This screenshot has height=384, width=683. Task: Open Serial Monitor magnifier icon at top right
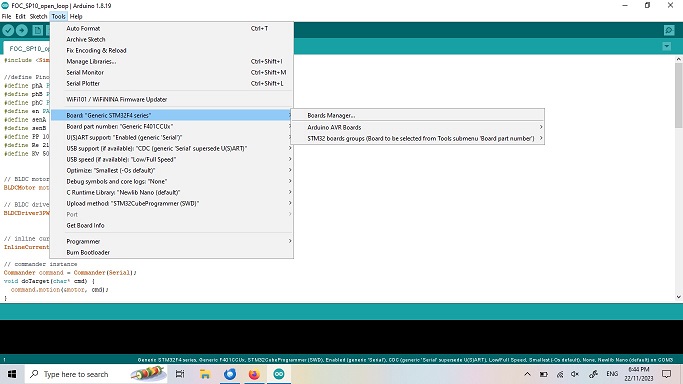(669, 30)
